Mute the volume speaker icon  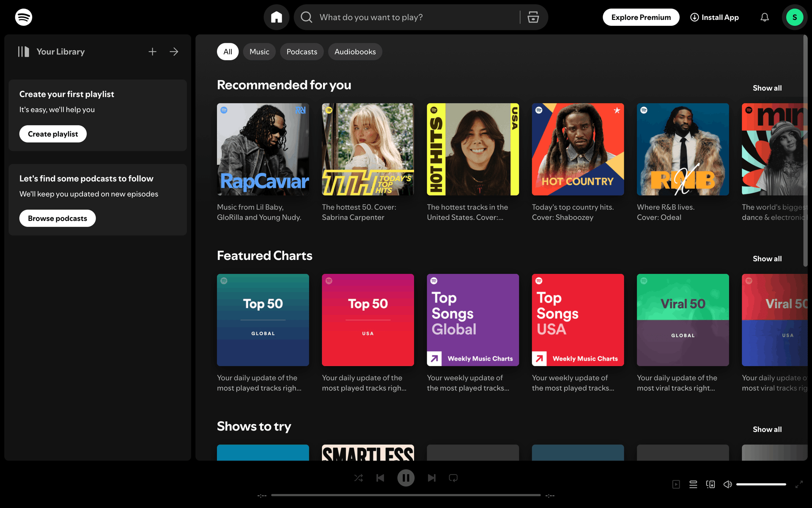coord(727,484)
